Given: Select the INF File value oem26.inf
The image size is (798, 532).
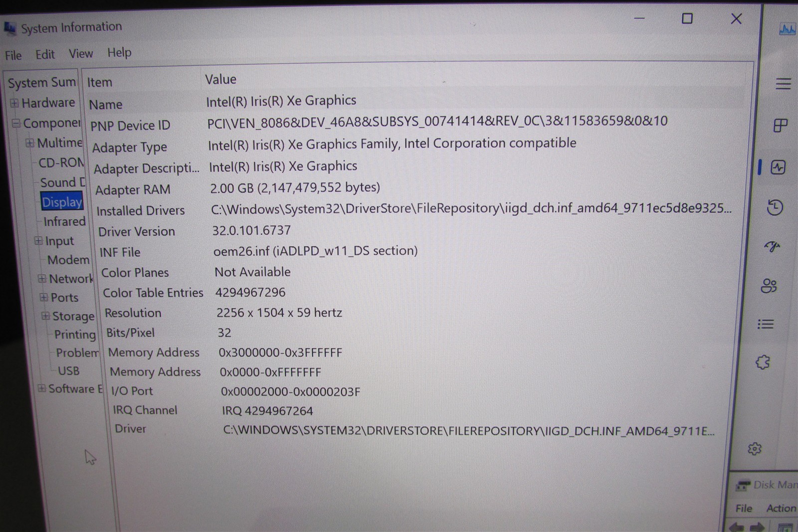Looking at the screenshot, I should [x=315, y=251].
